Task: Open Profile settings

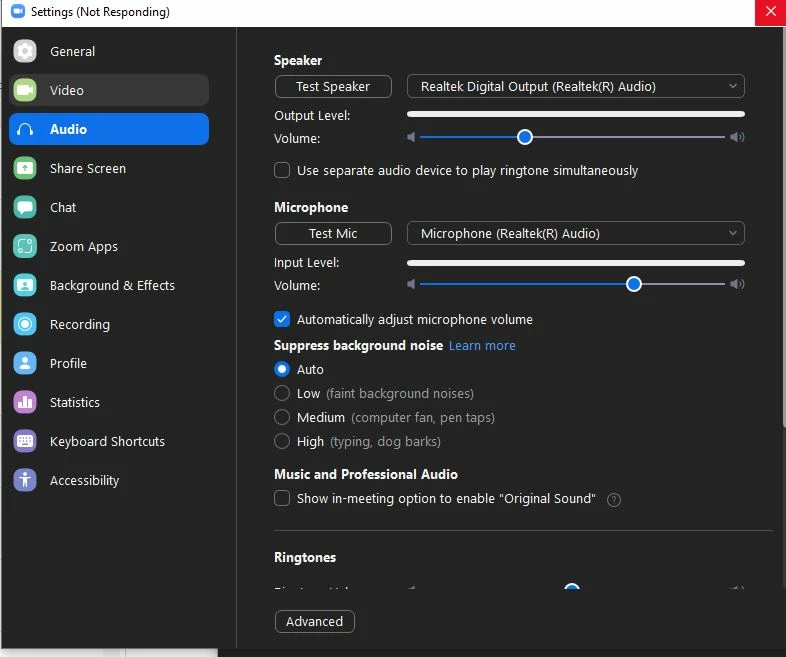Action: click(109, 363)
